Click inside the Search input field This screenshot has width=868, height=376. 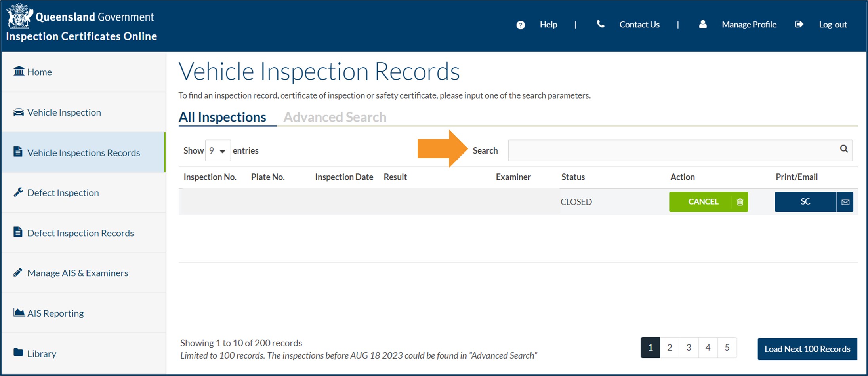pyautogui.click(x=673, y=150)
